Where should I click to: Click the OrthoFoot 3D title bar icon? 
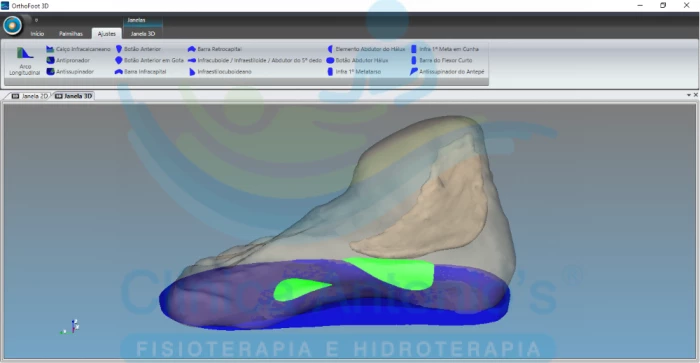[5, 6]
